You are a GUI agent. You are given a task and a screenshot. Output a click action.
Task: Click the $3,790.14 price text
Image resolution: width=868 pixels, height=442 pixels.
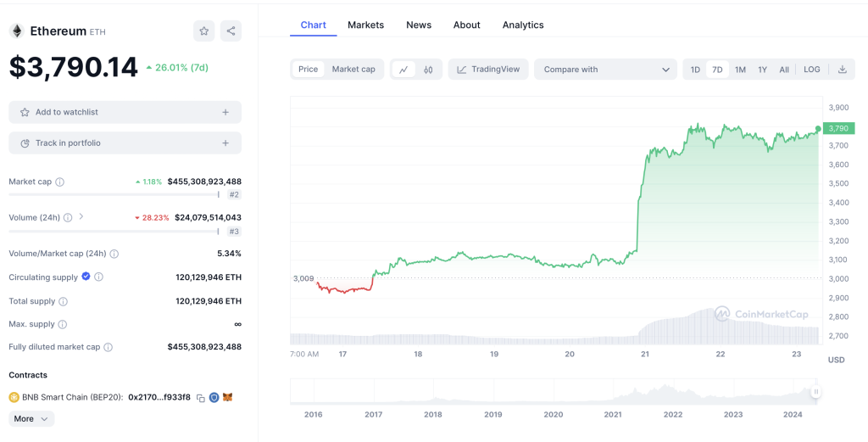[73, 68]
